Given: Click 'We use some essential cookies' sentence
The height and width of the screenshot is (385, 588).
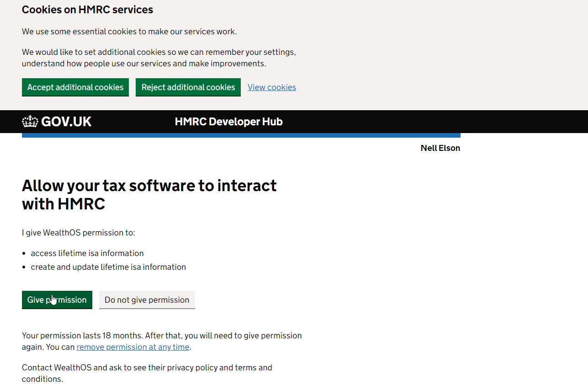Looking at the screenshot, I should coord(129,32).
